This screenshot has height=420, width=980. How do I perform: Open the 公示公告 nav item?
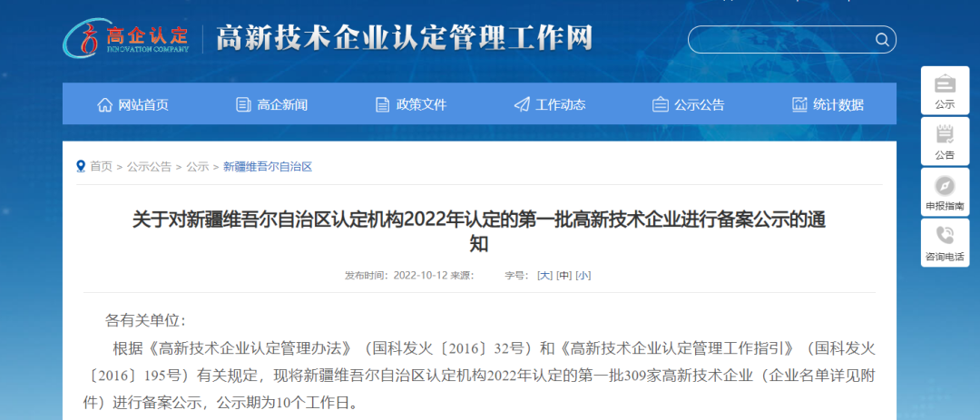click(688, 104)
